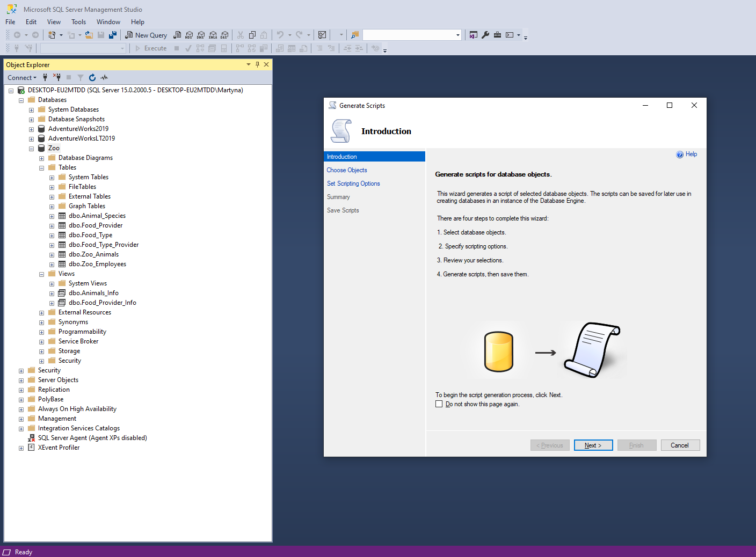Select the Introduction wizard step
Viewport: 756px width, 557px height.
pos(374,157)
